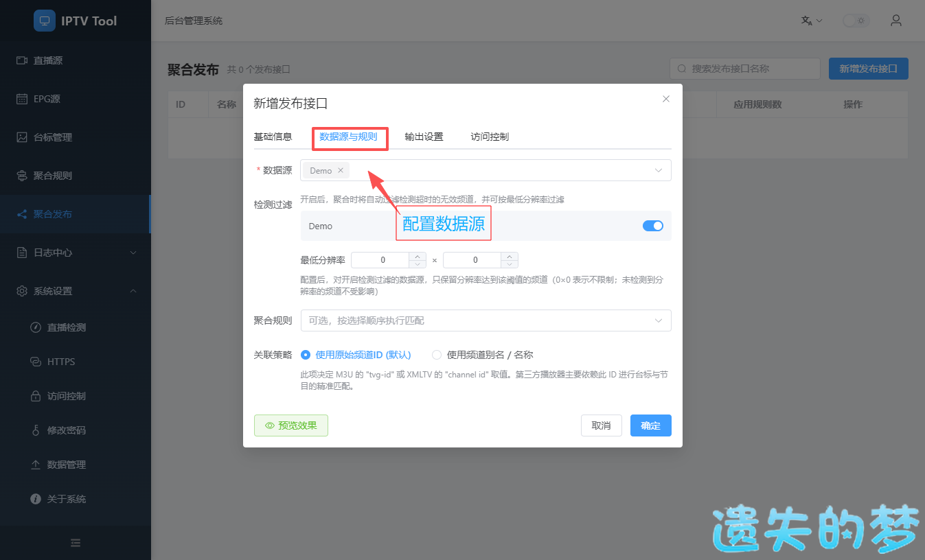Confirm with the 确定 button
The image size is (925, 560).
click(650, 425)
